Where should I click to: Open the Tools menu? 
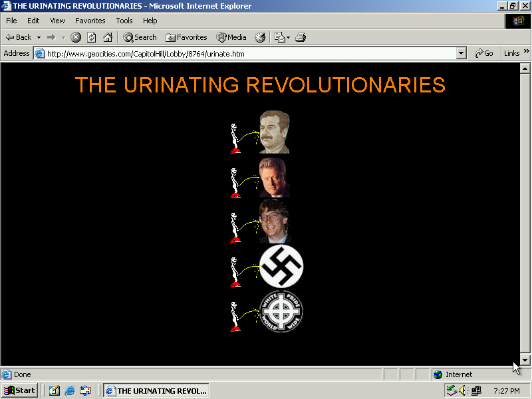(x=124, y=21)
